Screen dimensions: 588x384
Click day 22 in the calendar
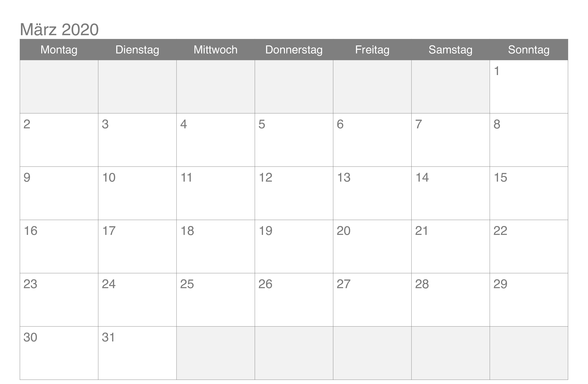[529, 246]
